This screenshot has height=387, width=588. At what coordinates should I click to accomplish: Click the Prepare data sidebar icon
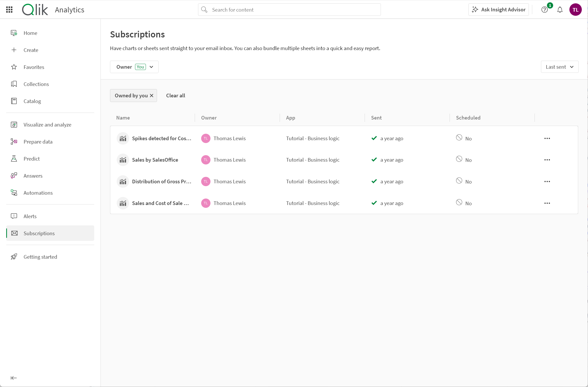point(14,142)
